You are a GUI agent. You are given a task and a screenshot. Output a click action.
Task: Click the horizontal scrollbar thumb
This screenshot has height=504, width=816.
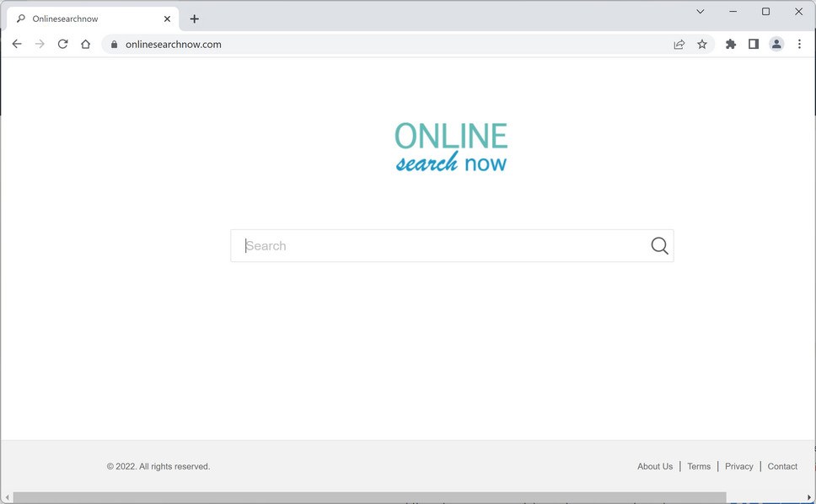369,497
